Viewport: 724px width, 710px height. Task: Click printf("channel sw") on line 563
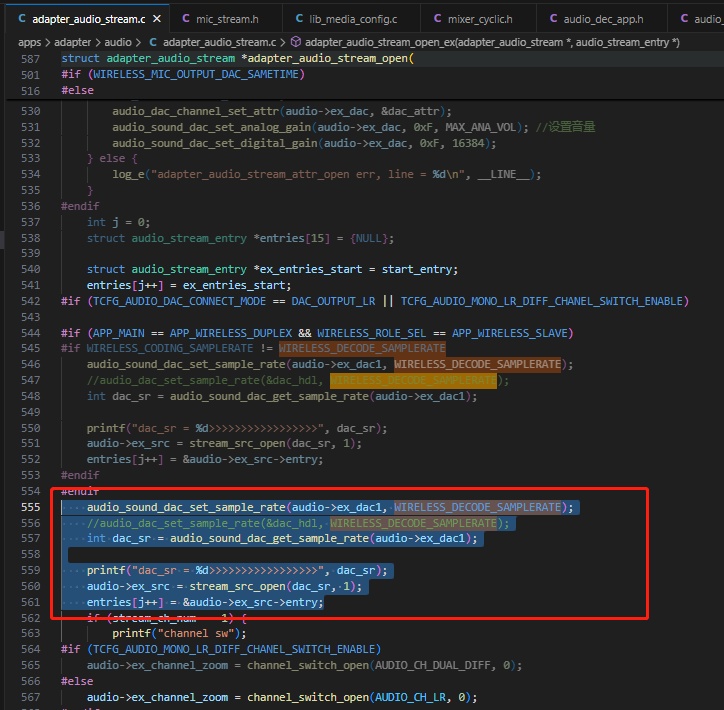tap(179, 633)
